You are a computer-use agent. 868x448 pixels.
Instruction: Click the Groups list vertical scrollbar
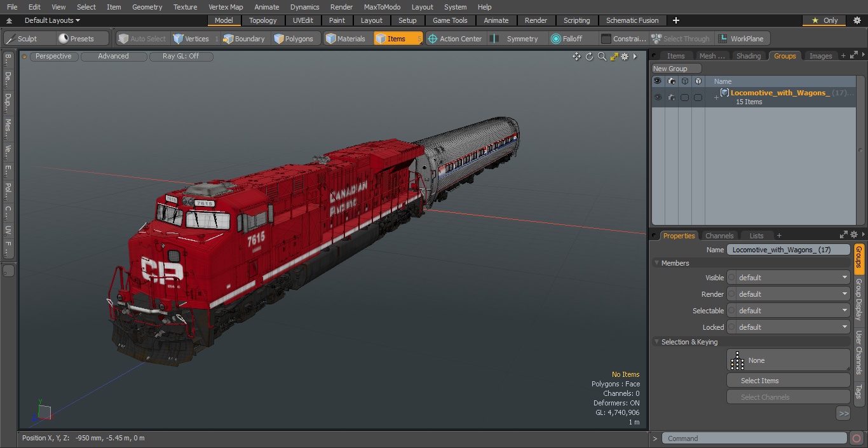pyautogui.click(x=861, y=151)
